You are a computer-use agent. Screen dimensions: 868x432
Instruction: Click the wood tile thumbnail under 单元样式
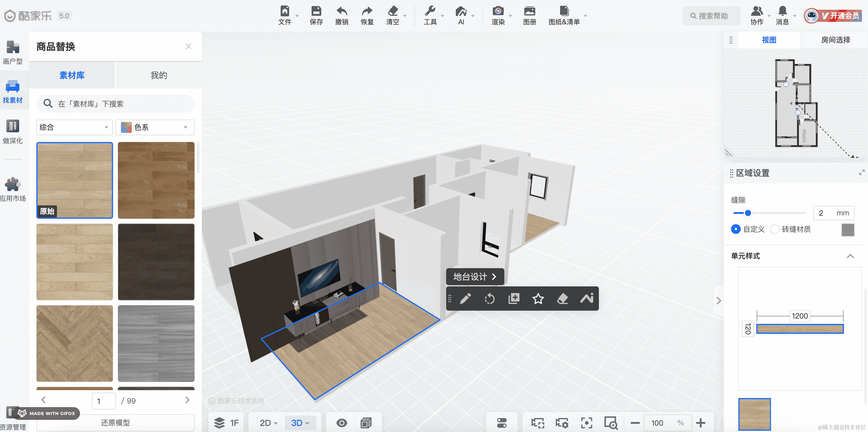(754, 414)
